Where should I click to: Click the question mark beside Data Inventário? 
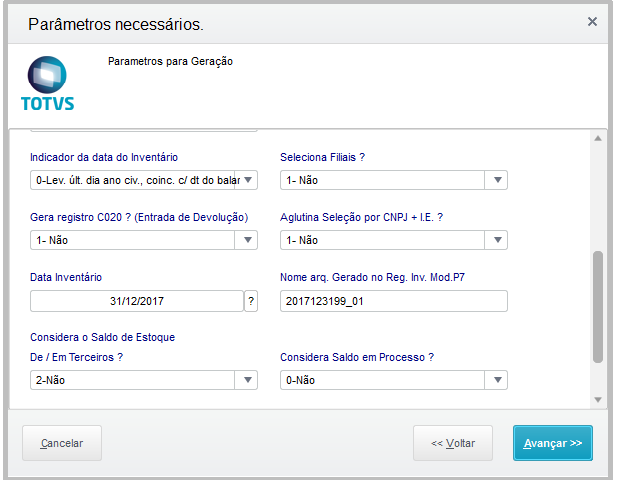coord(250,301)
